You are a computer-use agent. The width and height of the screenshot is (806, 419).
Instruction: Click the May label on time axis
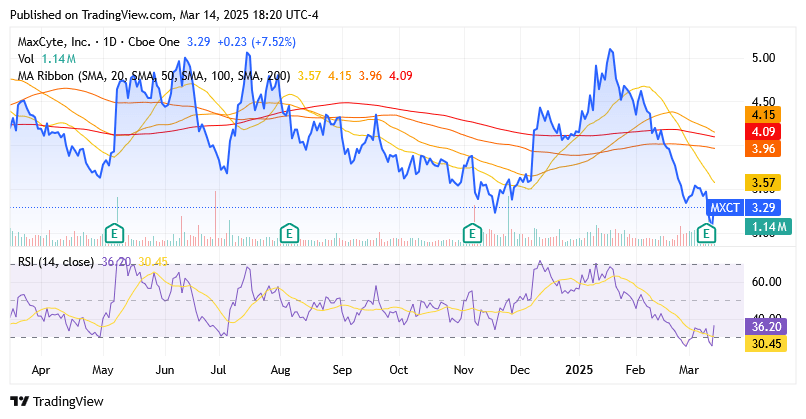(103, 370)
